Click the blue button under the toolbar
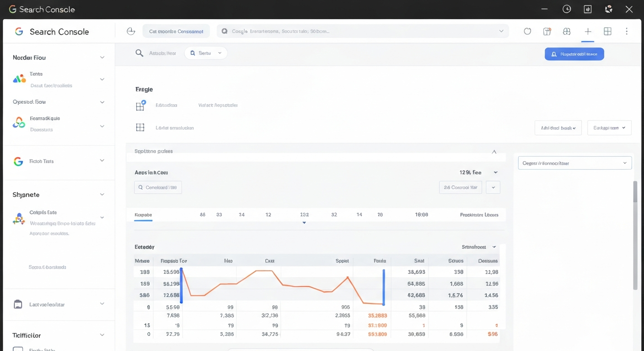644x351 pixels. click(574, 54)
